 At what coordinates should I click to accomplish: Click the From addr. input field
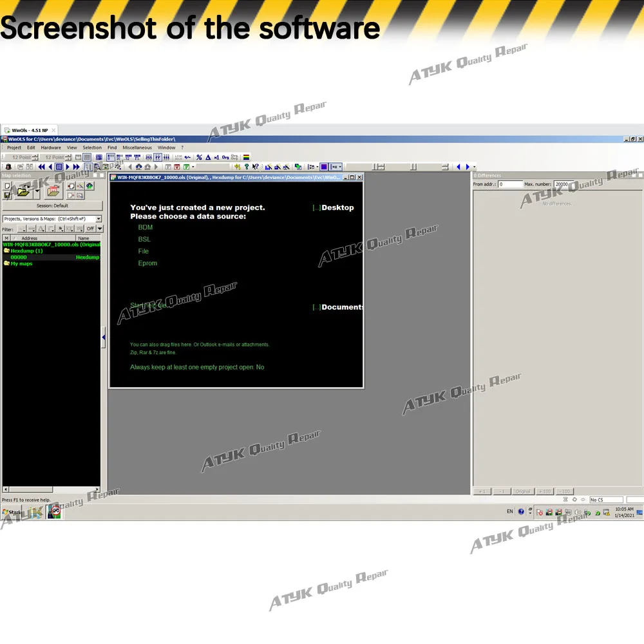(510, 184)
